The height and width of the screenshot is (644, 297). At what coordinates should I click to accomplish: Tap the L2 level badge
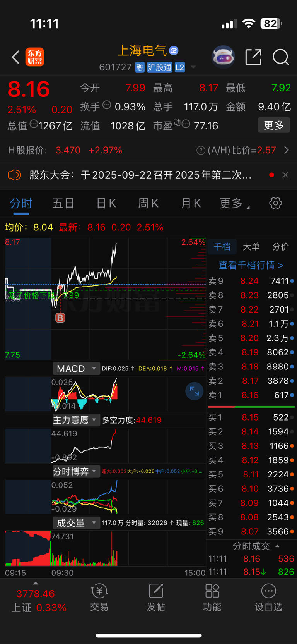[180, 67]
